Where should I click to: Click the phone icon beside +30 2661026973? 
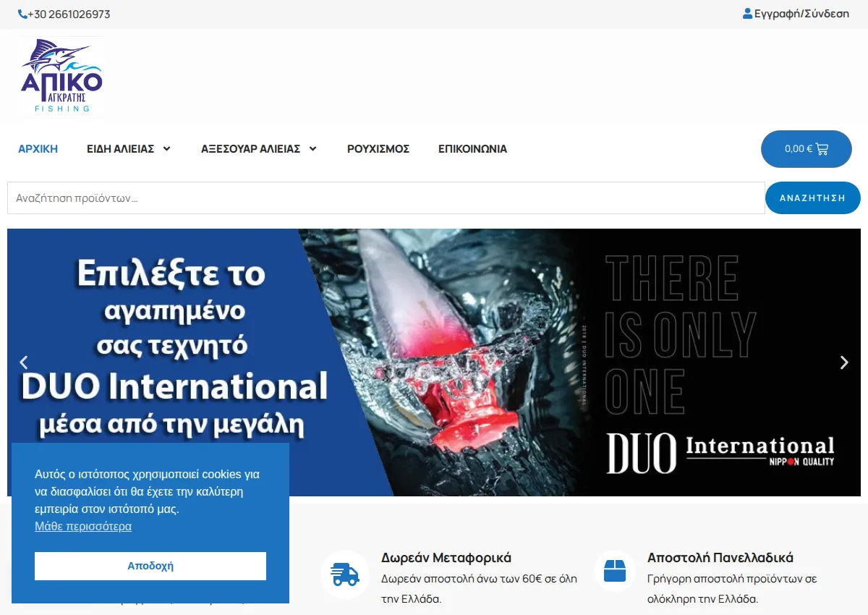pyautogui.click(x=22, y=14)
